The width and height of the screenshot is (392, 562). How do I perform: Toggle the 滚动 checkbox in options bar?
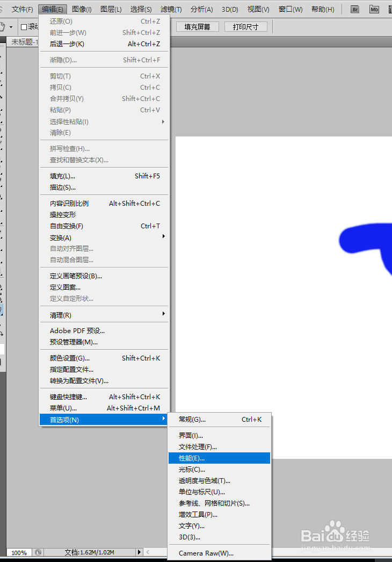[24, 27]
